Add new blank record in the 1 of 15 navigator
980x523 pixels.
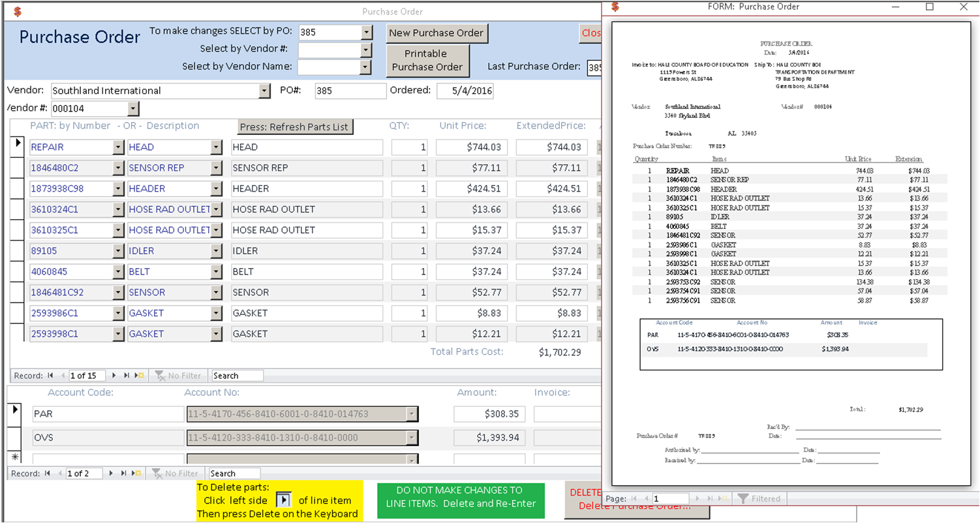click(139, 376)
